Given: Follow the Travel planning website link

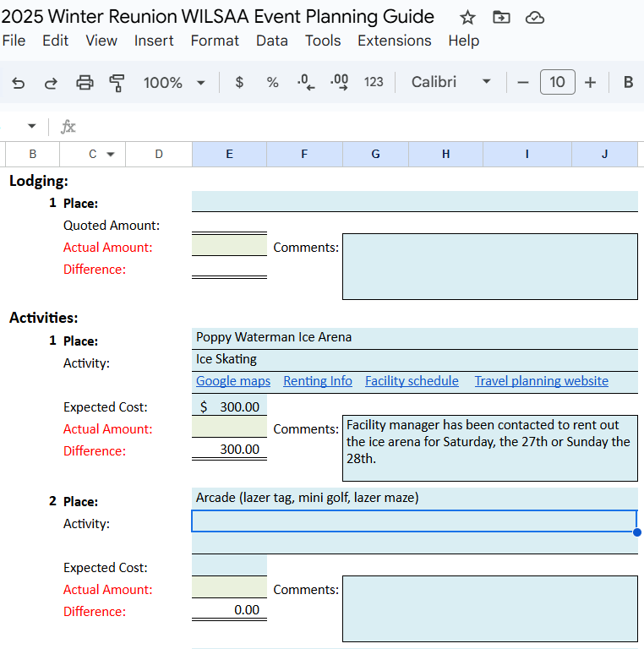Looking at the screenshot, I should point(541,381).
